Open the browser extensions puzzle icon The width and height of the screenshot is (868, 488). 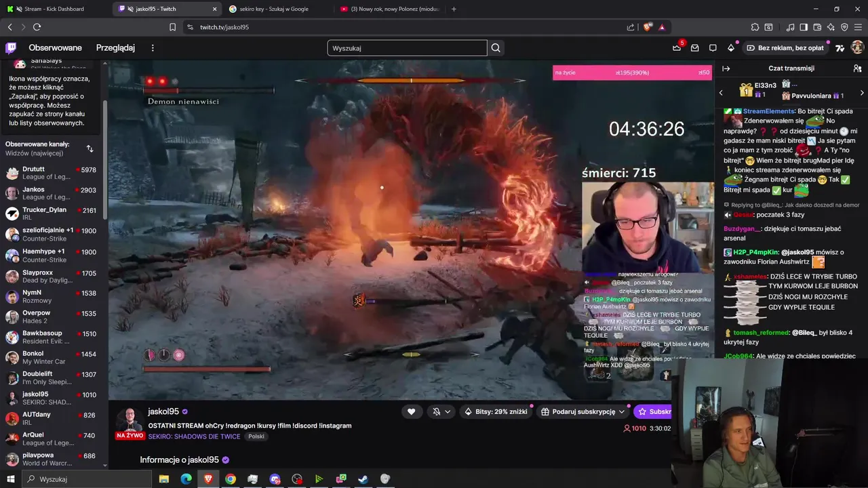click(755, 27)
